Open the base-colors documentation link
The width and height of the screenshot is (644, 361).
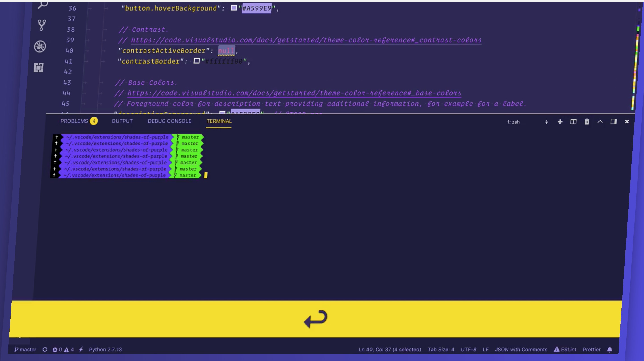[x=294, y=93]
